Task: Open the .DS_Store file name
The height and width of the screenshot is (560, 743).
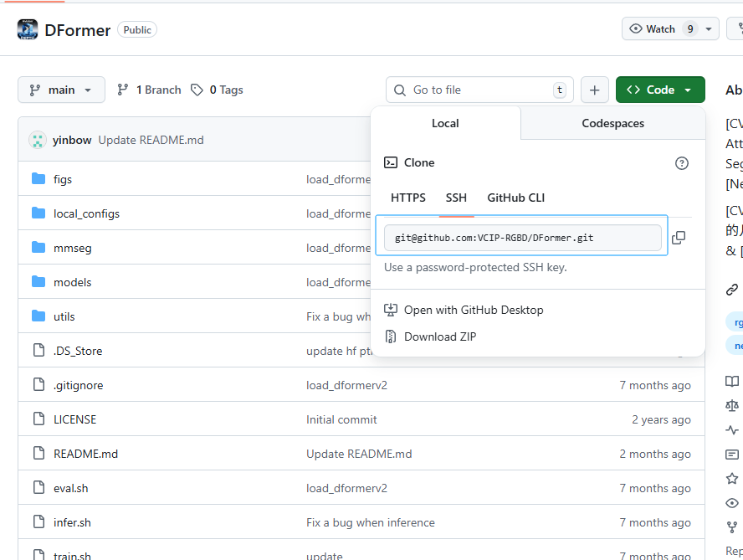Action: 78,351
